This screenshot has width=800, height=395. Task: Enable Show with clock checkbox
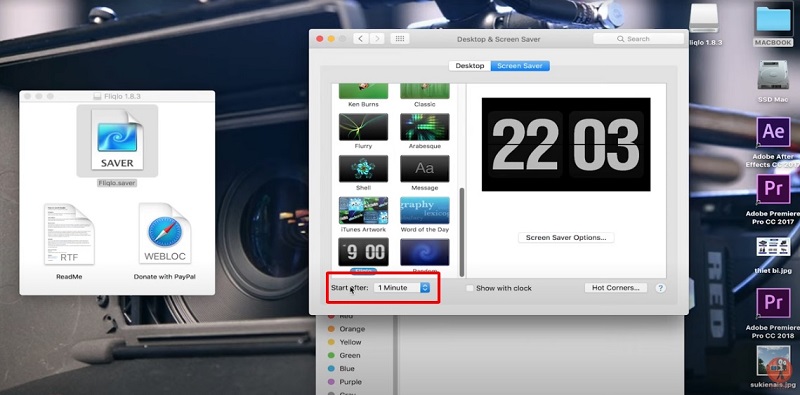point(470,288)
